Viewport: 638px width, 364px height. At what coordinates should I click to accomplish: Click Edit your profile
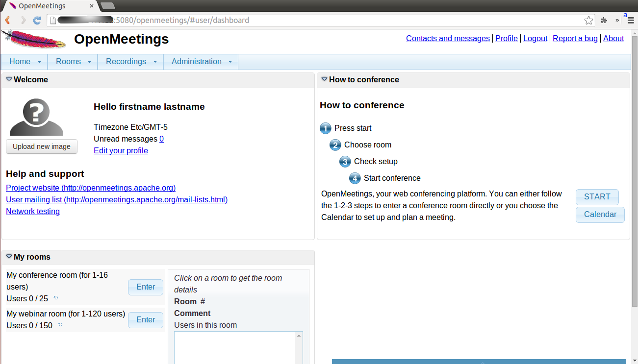[121, 151]
